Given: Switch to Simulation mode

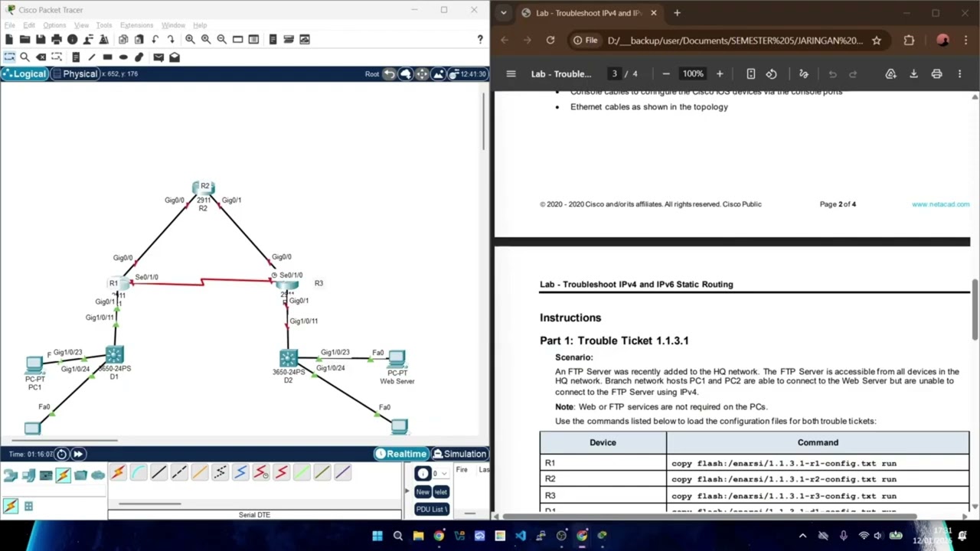Looking at the screenshot, I should click(459, 454).
